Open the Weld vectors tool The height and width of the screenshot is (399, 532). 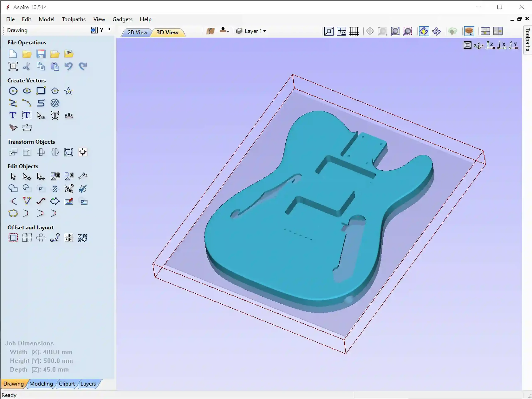tap(13, 189)
